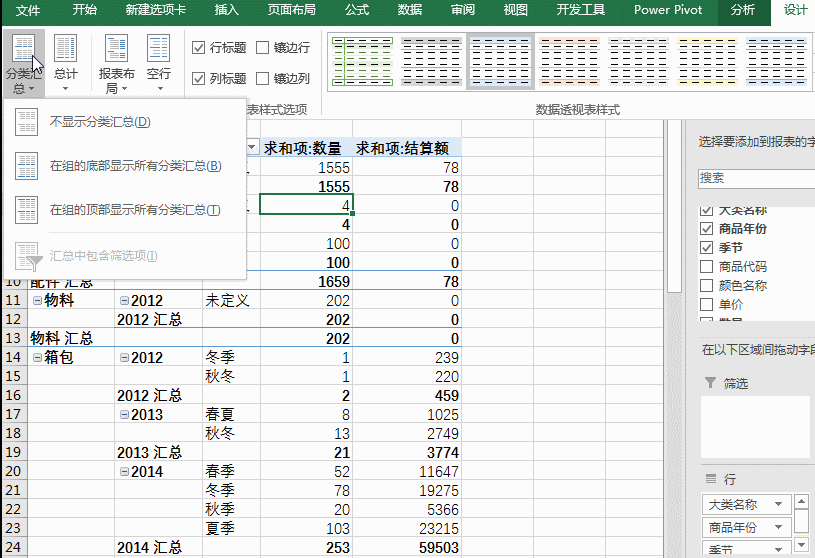Open the Power Pivot tab
The height and width of the screenshot is (558, 815).
pos(667,10)
